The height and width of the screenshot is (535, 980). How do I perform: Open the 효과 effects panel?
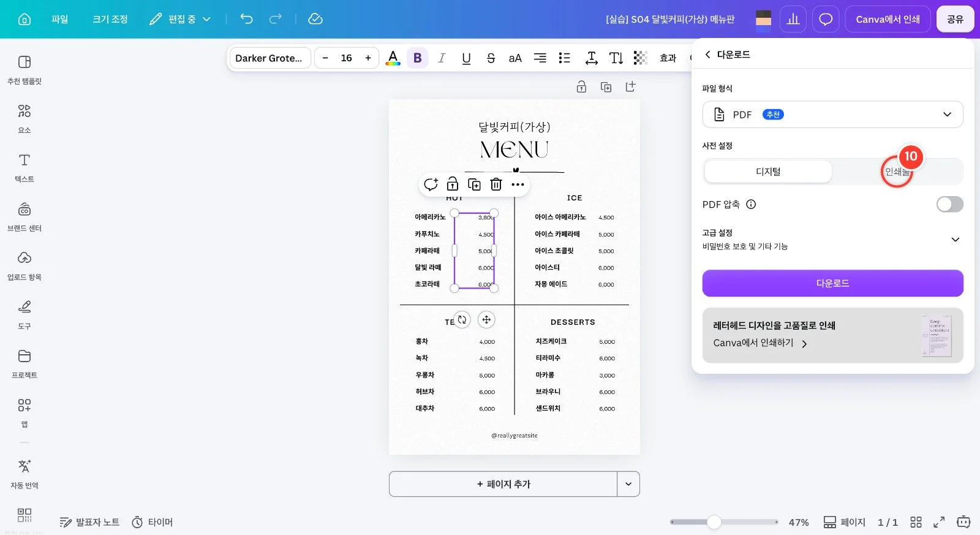pos(668,58)
